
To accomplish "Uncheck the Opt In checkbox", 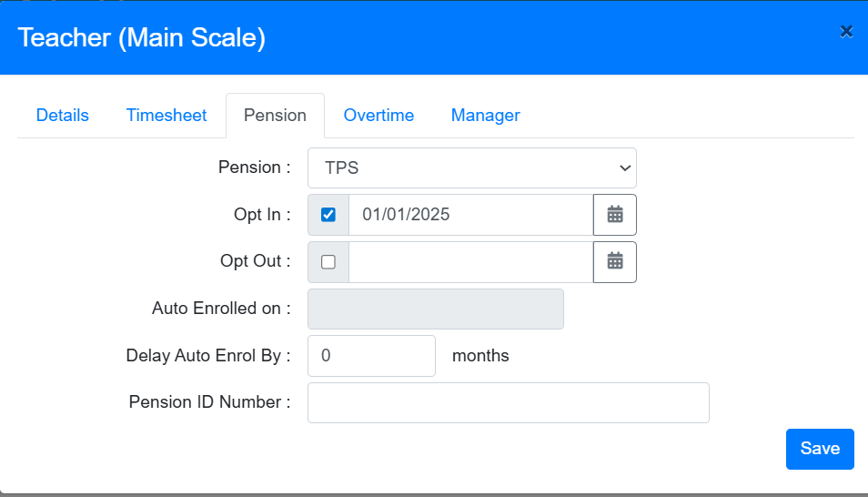I will [x=328, y=215].
